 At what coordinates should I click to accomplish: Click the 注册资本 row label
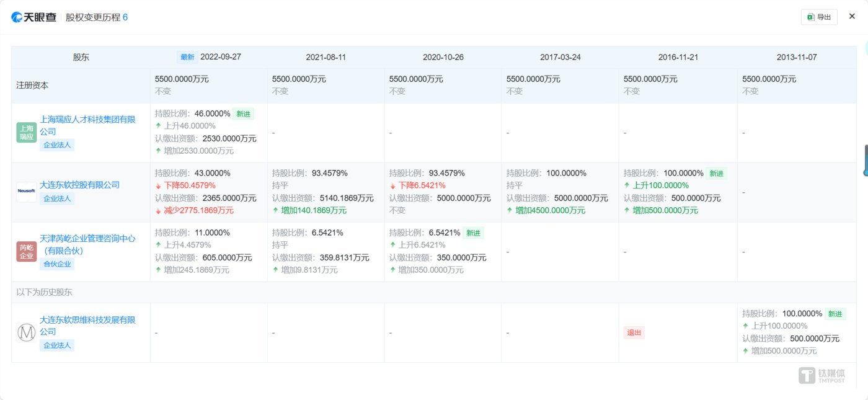[x=32, y=85]
